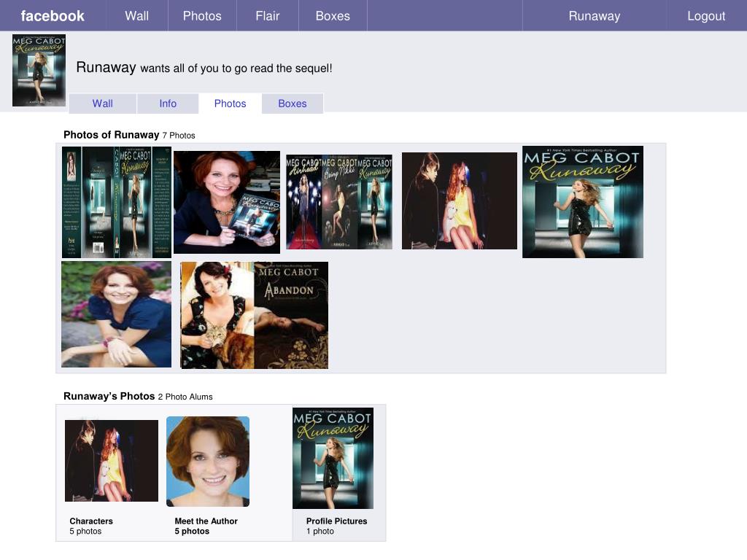Open the full book jacket spread photo

coord(116,202)
